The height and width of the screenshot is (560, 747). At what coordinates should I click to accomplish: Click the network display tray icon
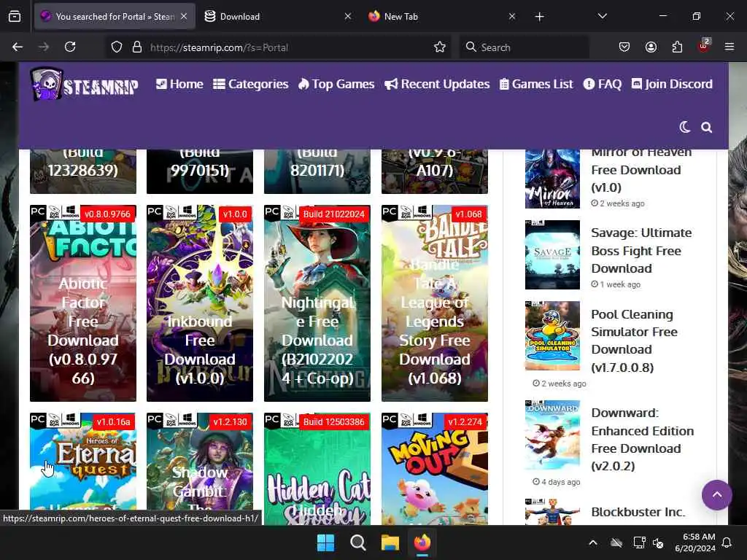click(639, 542)
